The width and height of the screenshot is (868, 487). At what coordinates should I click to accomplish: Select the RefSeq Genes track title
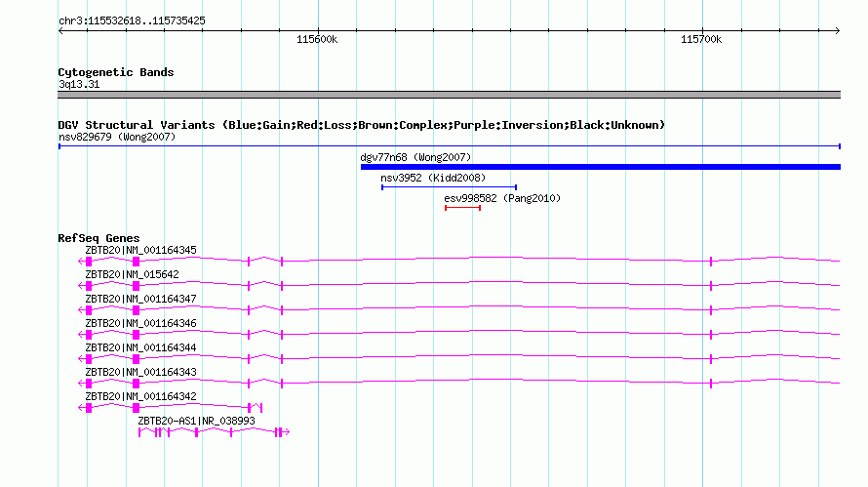point(99,238)
